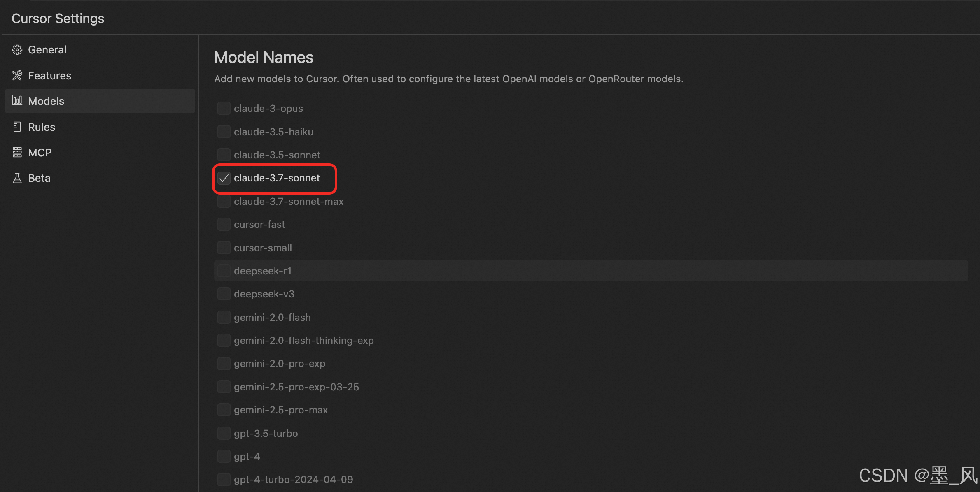Viewport: 980px width, 492px height.
Task: Enable the deepseek-r1 model checkbox
Action: [x=224, y=271]
